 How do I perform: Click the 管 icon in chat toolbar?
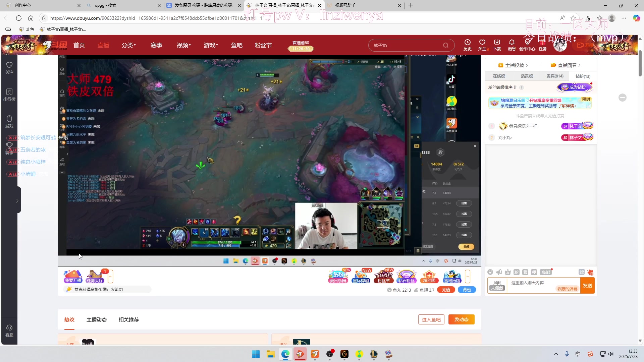(525, 272)
